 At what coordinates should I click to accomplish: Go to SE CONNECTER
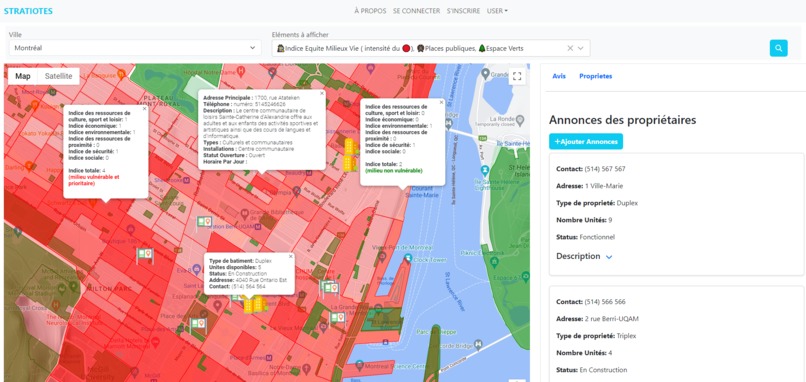click(416, 11)
